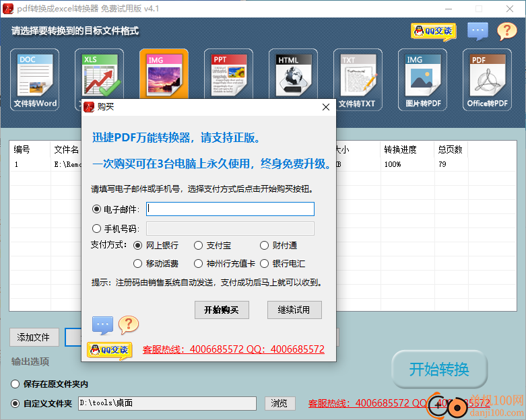Click the 电子邮件 input field

[230, 209]
